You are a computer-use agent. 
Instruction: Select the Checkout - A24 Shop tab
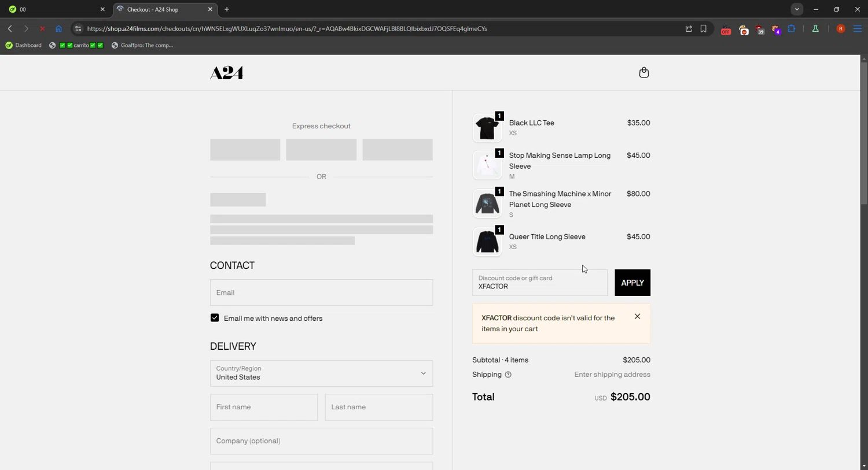(x=164, y=9)
